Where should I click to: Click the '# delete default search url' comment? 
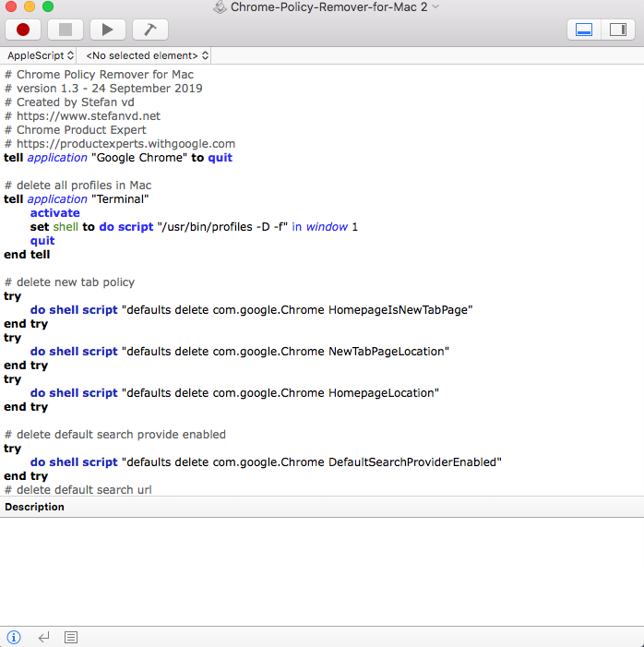point(78,490)
